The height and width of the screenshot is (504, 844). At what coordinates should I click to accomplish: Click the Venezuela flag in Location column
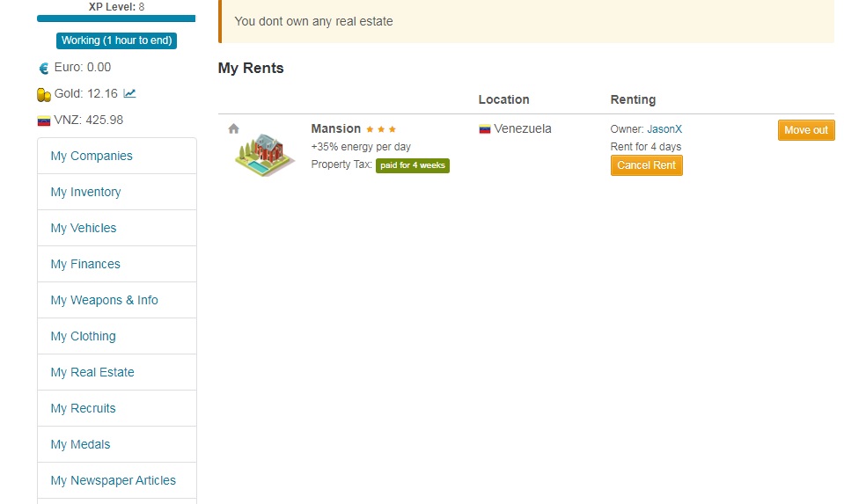click(484, 129)
